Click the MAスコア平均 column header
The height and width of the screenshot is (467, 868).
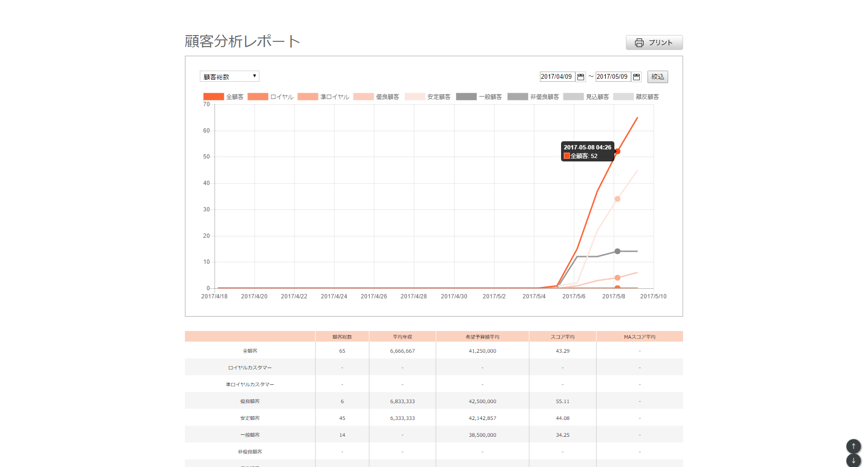click(x=639, y=337)
